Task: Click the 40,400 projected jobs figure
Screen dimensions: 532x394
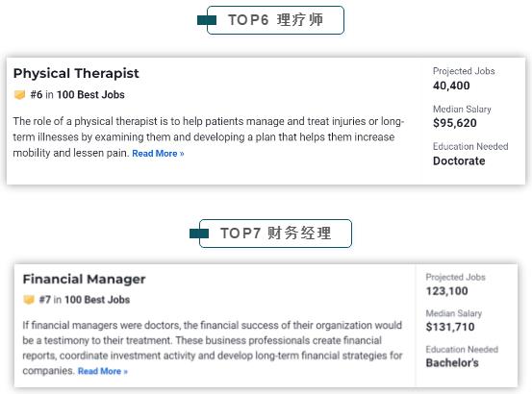Action: [451, 86]
